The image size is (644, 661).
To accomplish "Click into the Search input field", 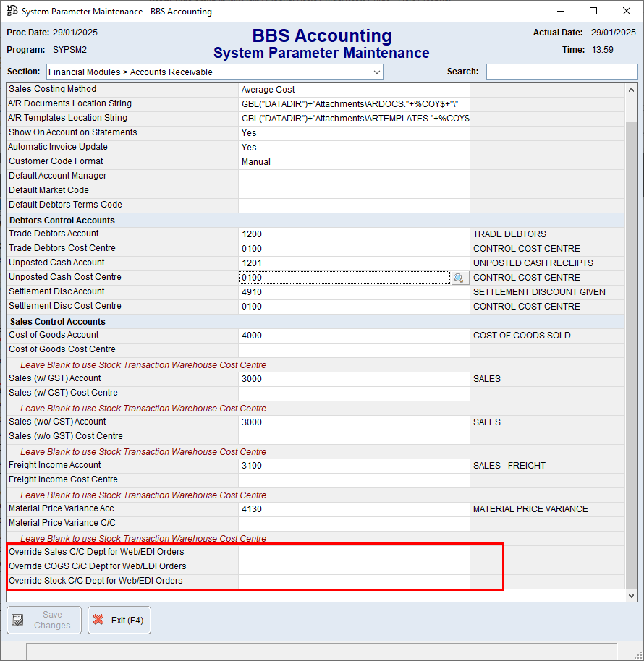I will coord(561,72).
